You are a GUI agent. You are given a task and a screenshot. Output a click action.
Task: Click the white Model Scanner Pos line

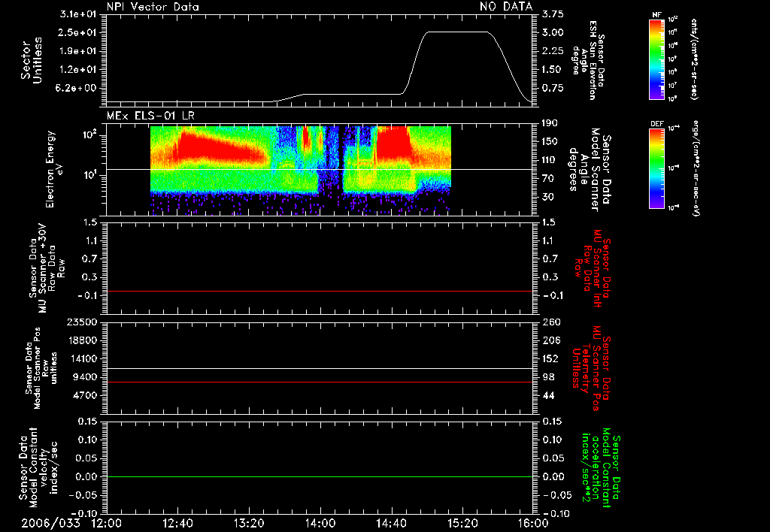coord(319,368)
